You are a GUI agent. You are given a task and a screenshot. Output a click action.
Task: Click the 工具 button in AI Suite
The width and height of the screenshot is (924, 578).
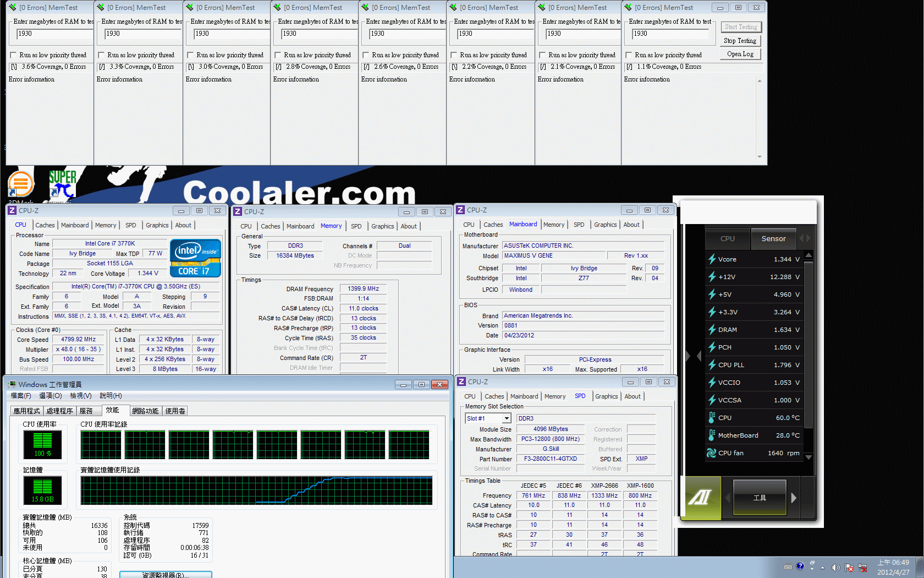click(760, 498)
